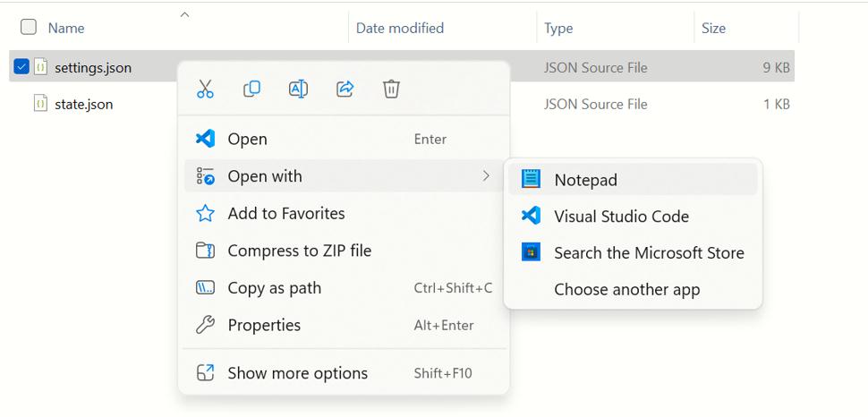Select Search the Microsoft Store option

tap(648, 253)
